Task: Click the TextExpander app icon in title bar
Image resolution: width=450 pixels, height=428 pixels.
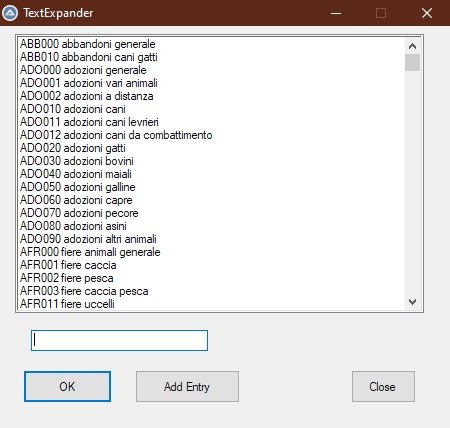Action: point(10,13)
